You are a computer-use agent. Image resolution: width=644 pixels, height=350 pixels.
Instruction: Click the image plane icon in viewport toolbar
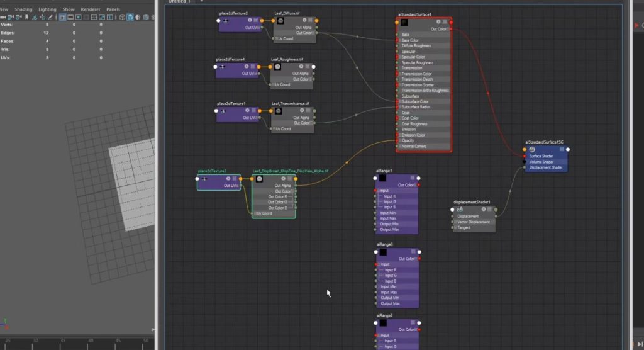[x=34, y=17]
